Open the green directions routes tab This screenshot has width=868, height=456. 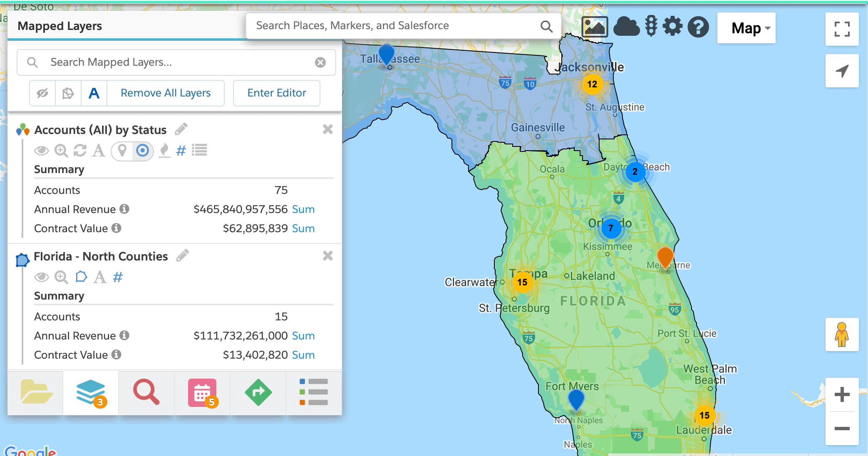pos(258,392)
